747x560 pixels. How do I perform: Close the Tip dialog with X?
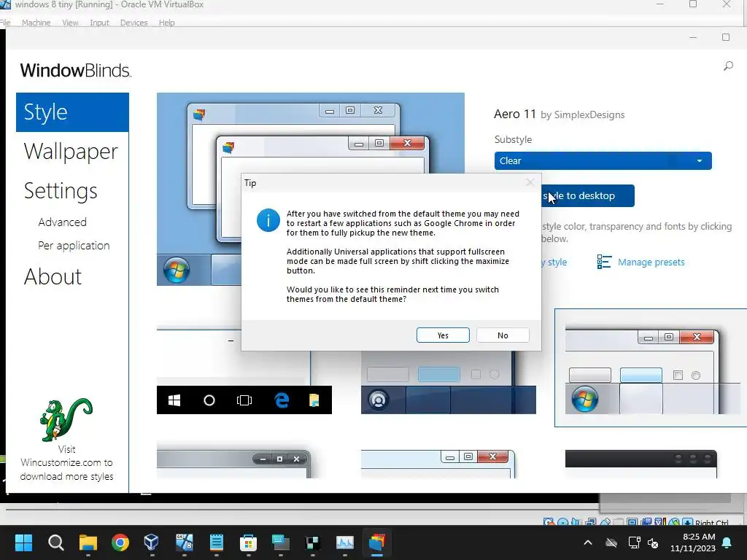click(530, 182)
